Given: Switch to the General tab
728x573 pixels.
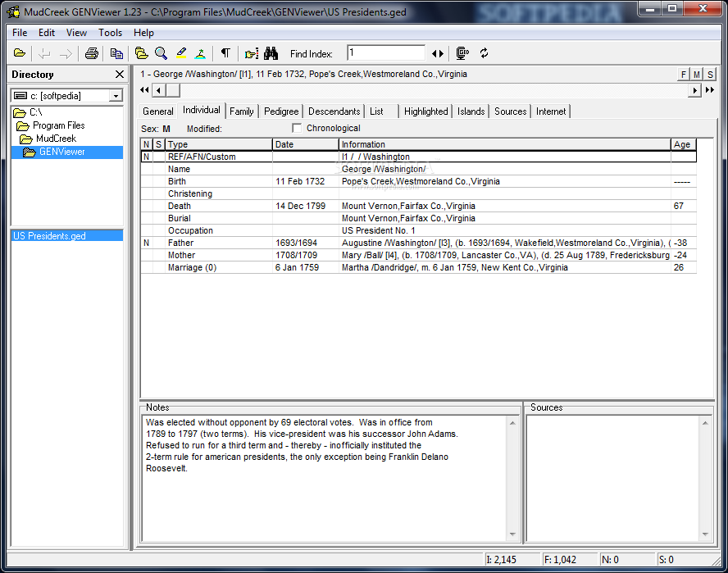Looking at the screenshot, I should click(x=158, y=111).
